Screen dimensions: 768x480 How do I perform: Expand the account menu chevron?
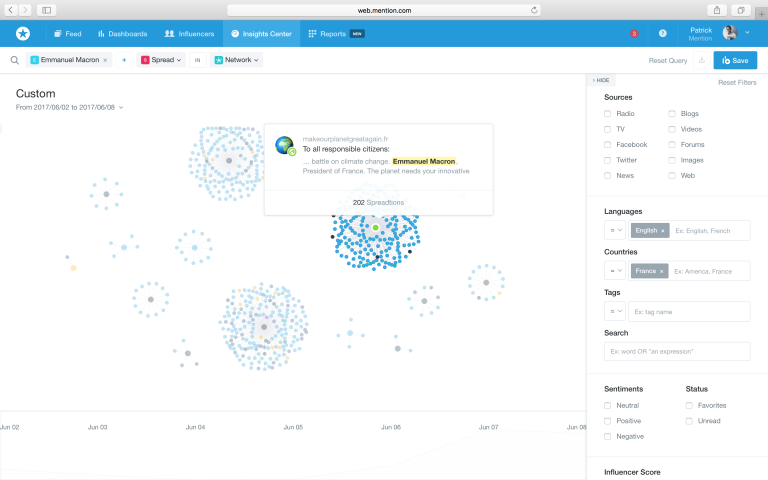[747, 32]
